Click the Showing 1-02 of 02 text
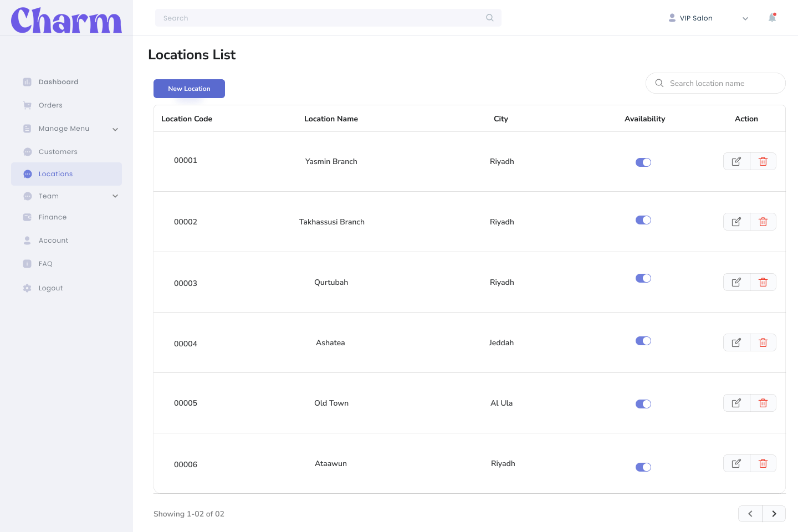 [x=189, y=514]
